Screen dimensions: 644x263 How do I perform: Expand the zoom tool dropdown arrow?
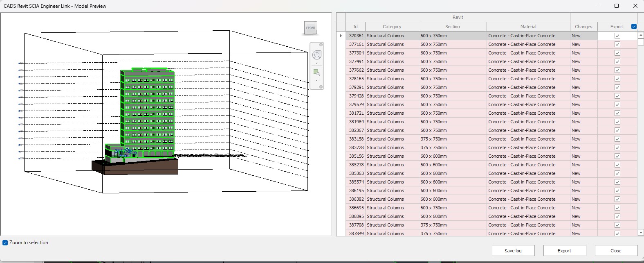click(x=317, y=80)
